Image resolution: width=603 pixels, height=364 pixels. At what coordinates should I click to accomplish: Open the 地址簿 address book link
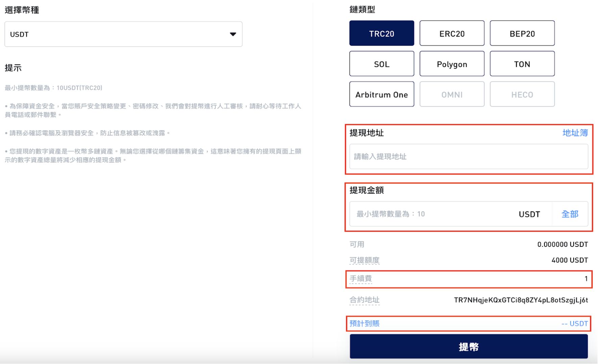click(575, 133)
